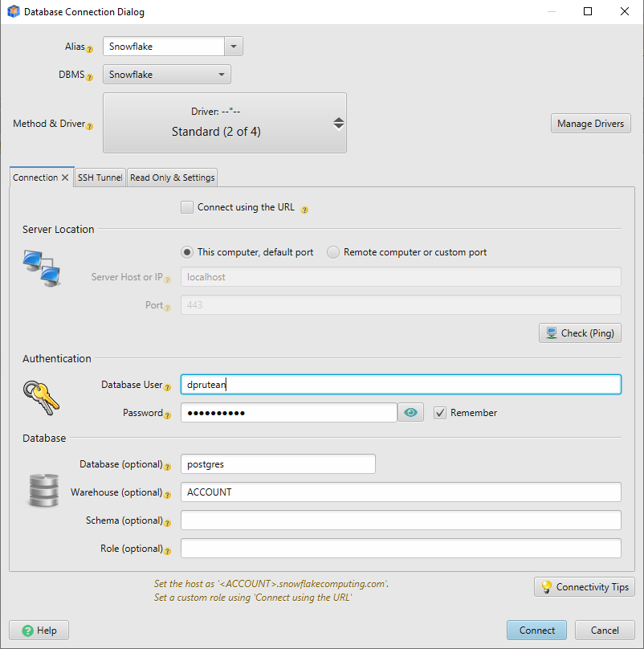Switch to the SSH Tunnel tab

coord(100,178)
